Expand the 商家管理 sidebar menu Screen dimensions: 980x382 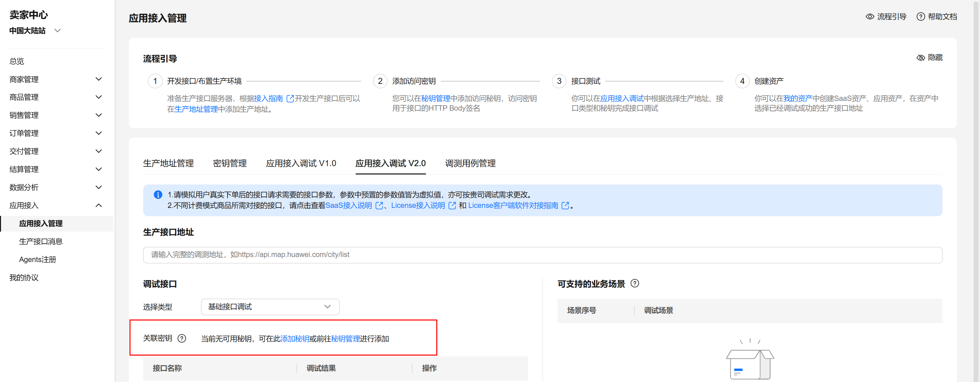pos(56,80)
